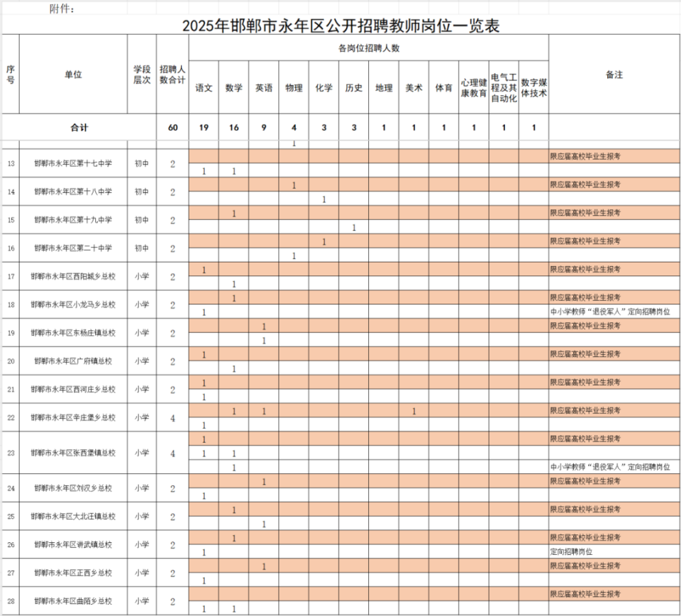The image size is (681, 616).
Task: Select row number 28 cell
Action: [x=11, y=601]
